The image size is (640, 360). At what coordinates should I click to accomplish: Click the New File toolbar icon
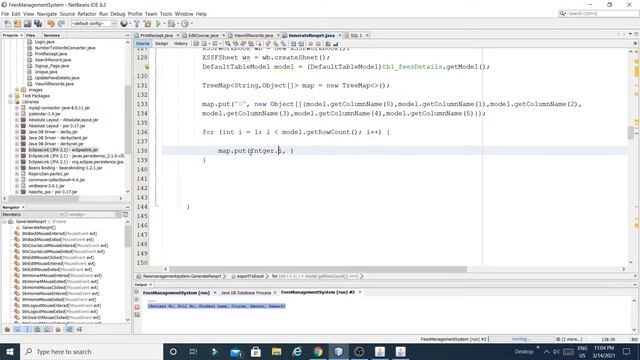(7, 24)
